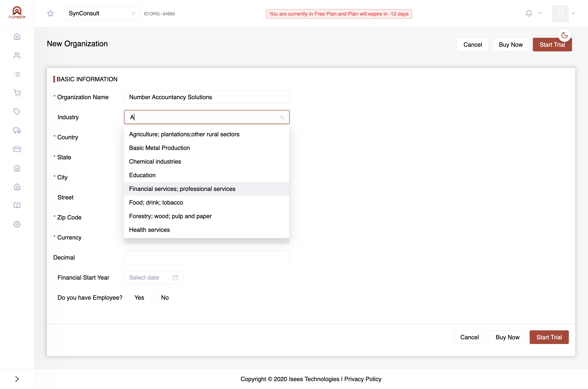Screen dimensions: 588x389
Task: Open the book icon in sidebar
Action: (17, 205)
